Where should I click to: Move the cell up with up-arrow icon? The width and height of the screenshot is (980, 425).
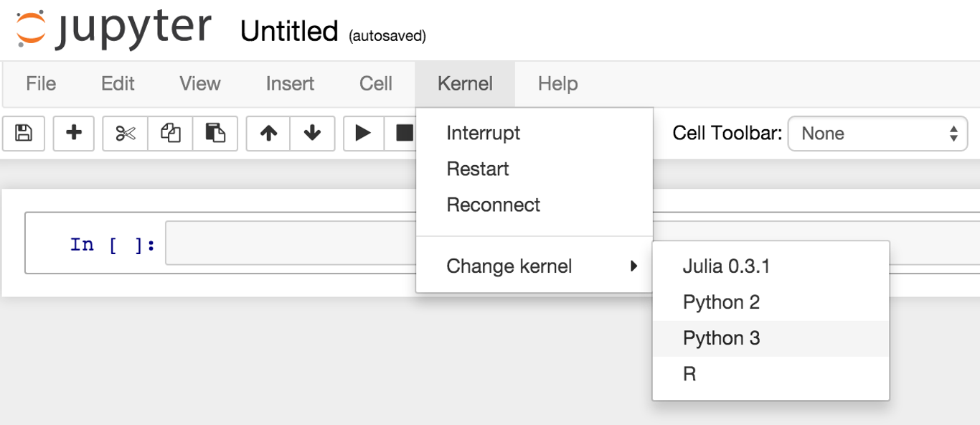coord(268,134)
